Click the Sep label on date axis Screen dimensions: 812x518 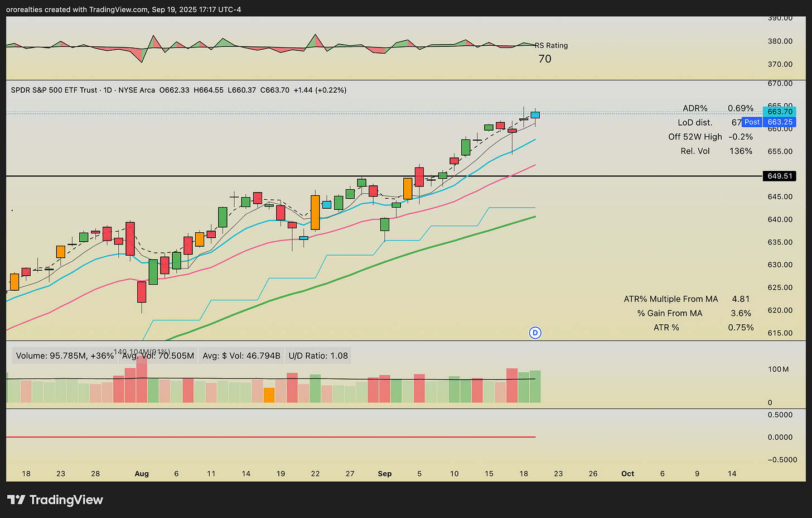[385, 473]
